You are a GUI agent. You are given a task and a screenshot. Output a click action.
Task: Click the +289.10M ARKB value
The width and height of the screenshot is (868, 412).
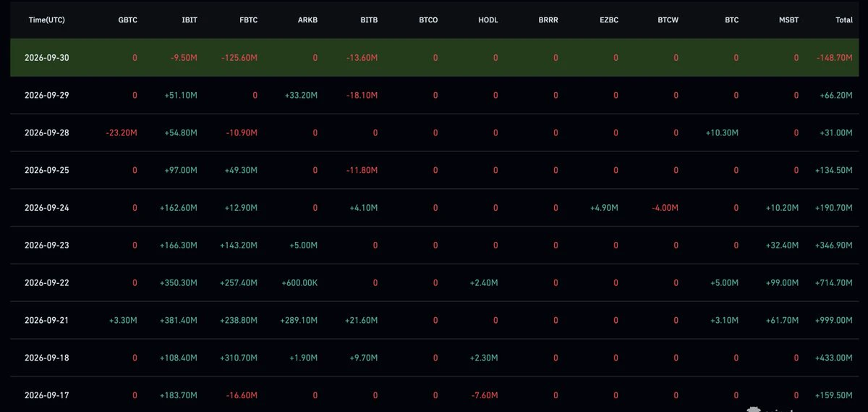[299, 321]
